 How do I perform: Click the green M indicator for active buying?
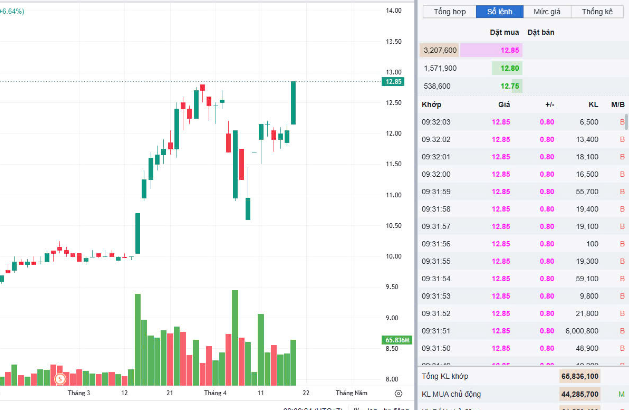coord(621,395)
